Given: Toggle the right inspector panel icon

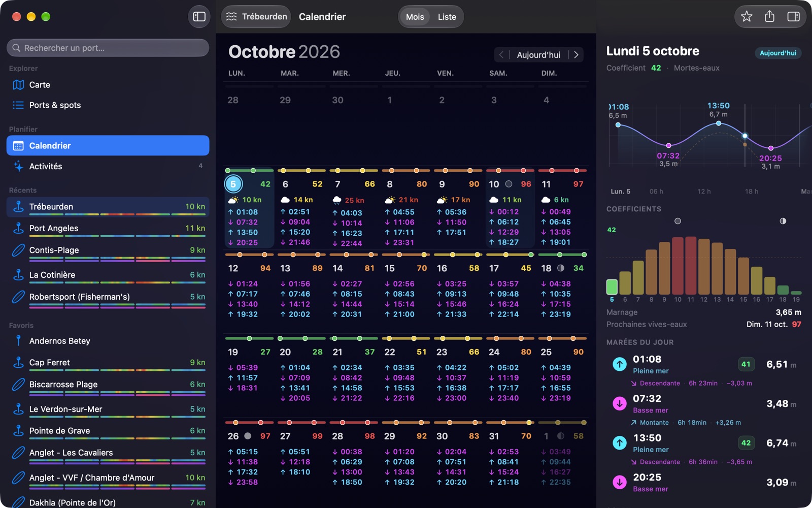Looking at the screenshot, I should coord(793,17).
